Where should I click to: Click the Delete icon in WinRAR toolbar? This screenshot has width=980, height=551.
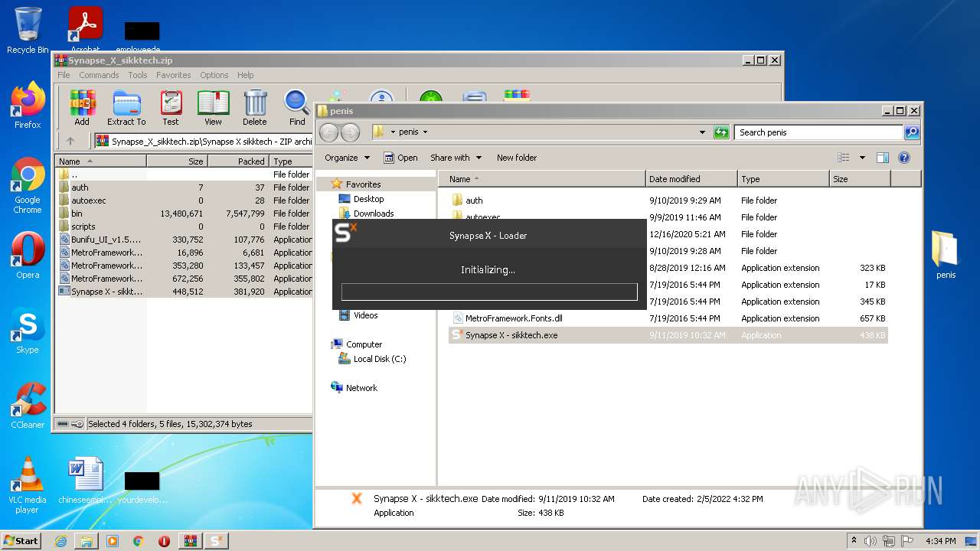point(255,108)
